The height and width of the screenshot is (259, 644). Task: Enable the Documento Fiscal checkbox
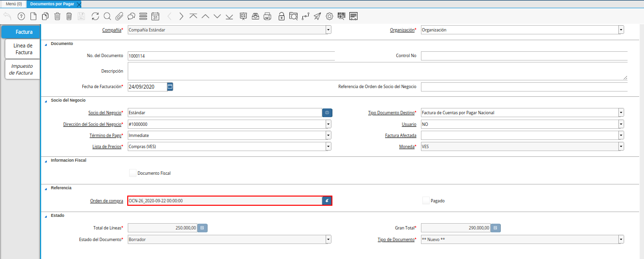133,173
